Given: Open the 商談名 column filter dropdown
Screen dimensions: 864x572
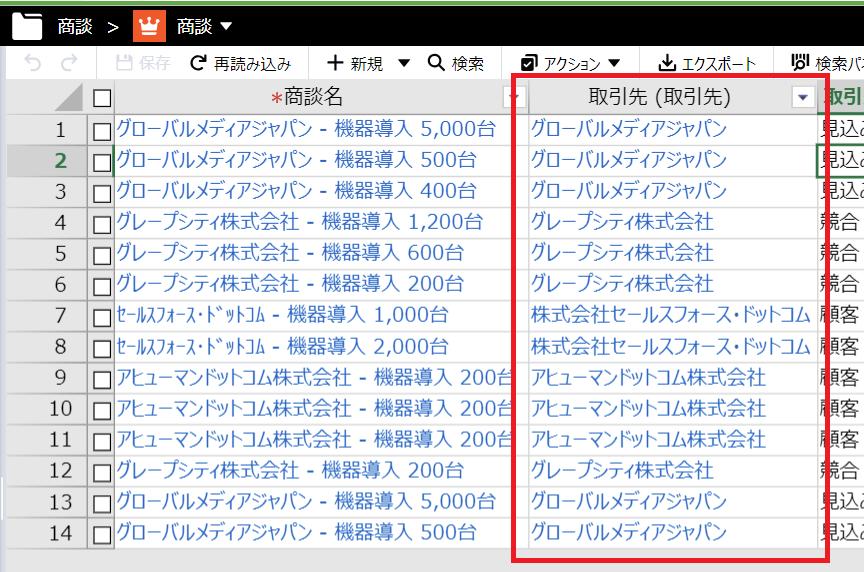Looking at the screenshot, I should pos(514,98).
